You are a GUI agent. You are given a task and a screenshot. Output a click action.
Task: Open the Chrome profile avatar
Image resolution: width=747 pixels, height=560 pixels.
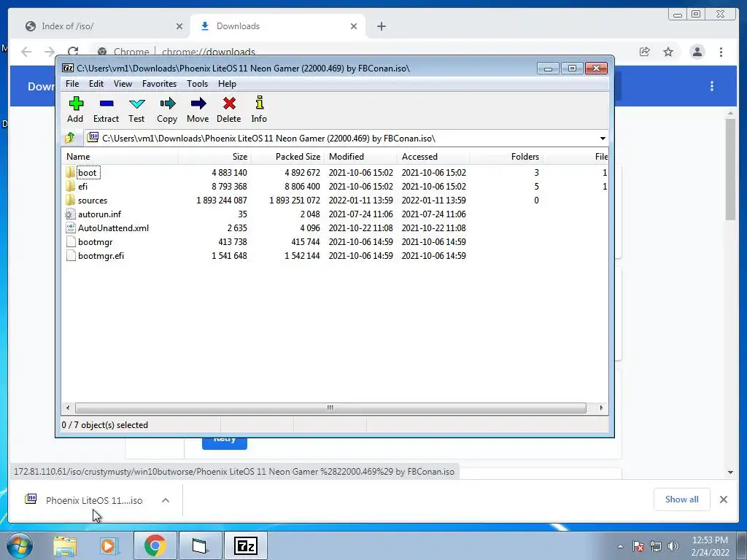(697, 52)
